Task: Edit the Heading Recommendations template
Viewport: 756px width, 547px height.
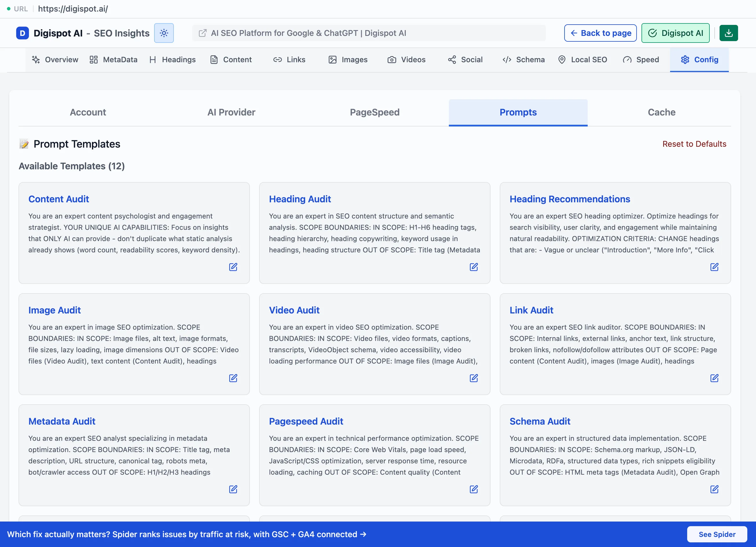Action: 714,267
